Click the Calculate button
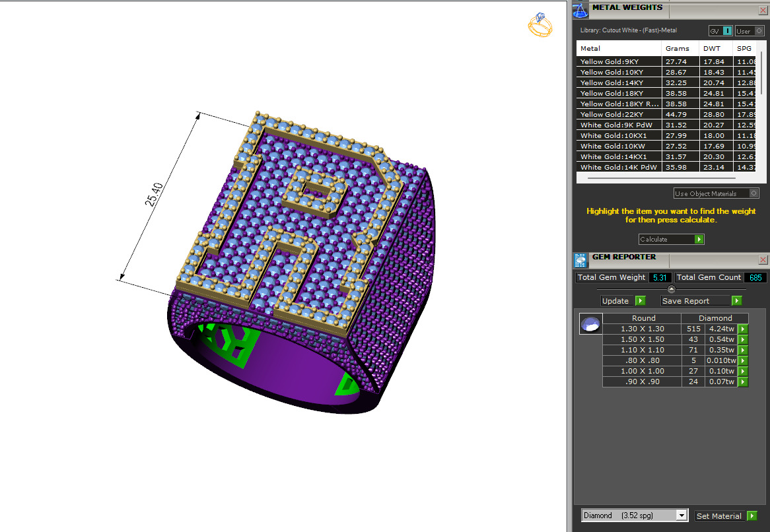 [672, 239]
